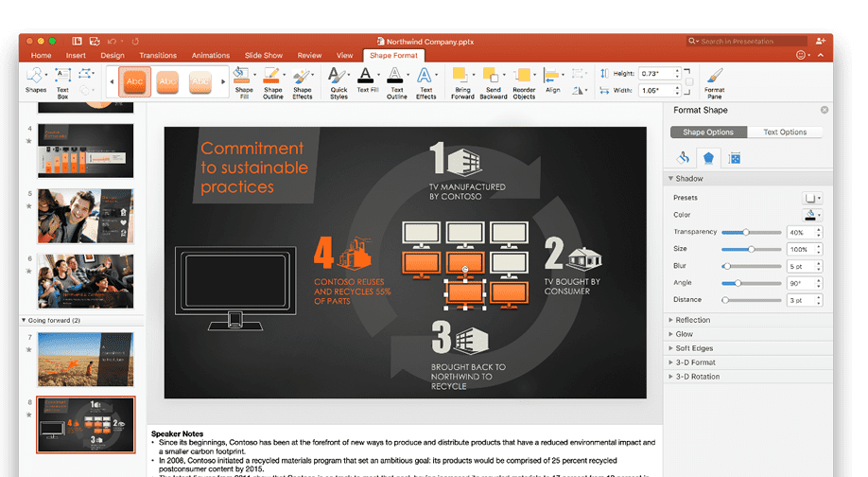Apply Text Fill color
Image resolution: width=868 pixels, height=477 pixels.
(367, 79)
